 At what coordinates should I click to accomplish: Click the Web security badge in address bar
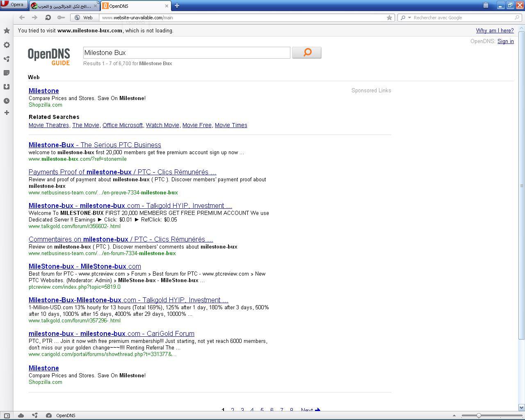tap(84, 18)
